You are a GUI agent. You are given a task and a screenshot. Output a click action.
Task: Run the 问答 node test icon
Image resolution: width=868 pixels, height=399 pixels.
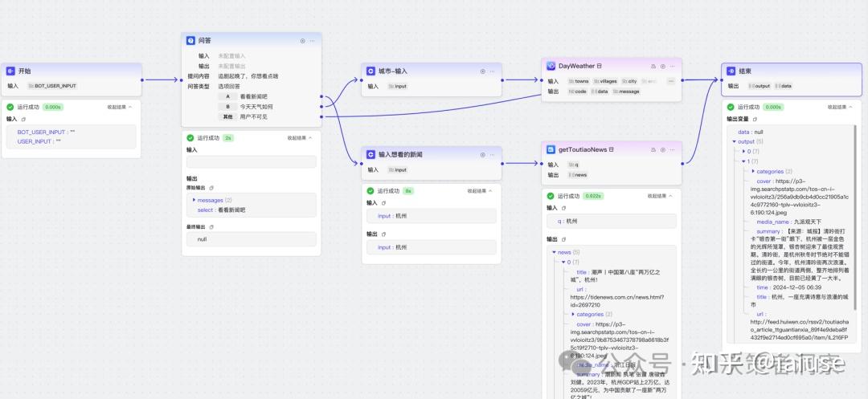coord(303,41)
